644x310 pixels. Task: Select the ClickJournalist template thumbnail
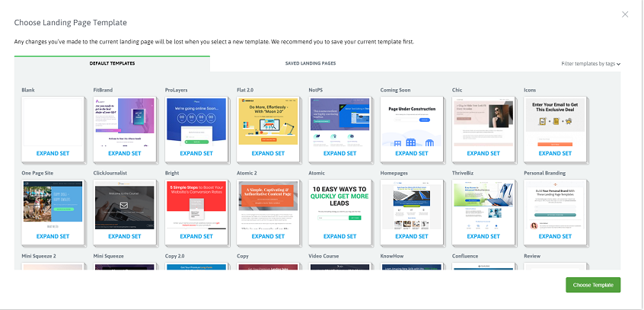click(x=124, y=205)
